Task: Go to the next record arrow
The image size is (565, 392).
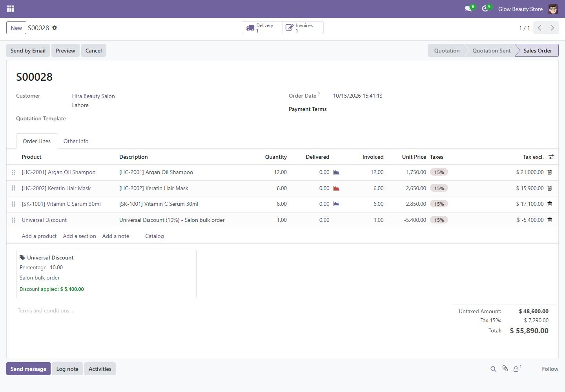Action: pos(552,28)
